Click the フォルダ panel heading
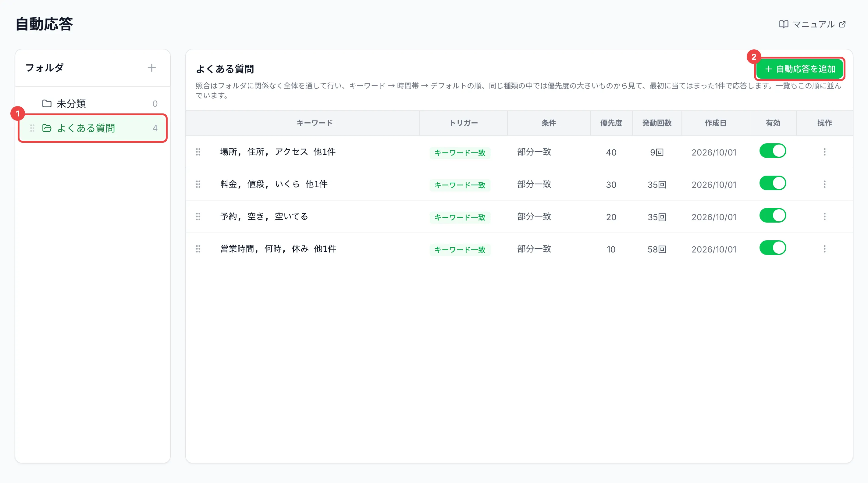This screenshot has height=483, width=868. (44, 68)
